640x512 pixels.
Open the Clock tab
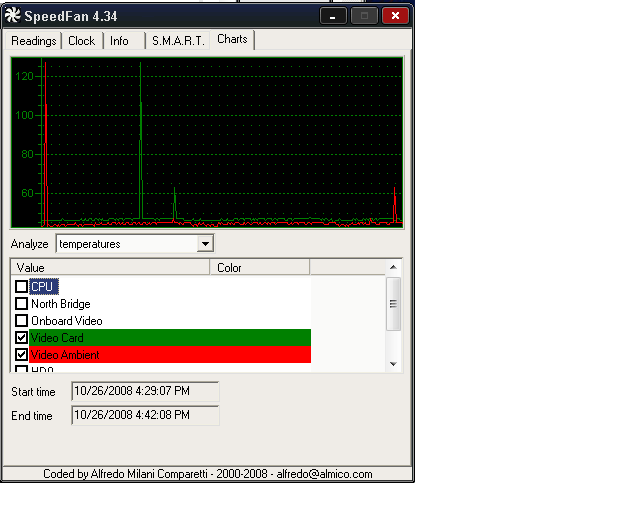82,41
